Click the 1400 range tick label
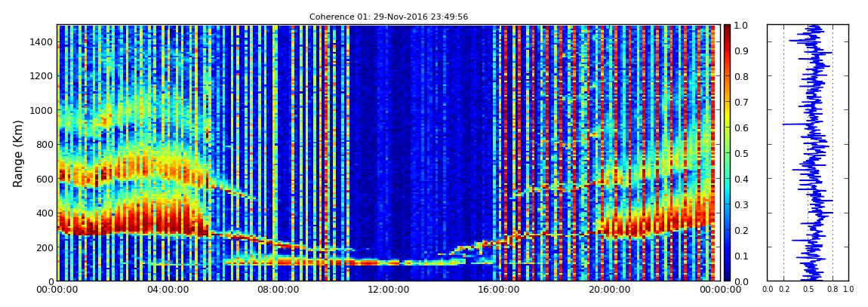The image size is (868, 307). (42, 42)
